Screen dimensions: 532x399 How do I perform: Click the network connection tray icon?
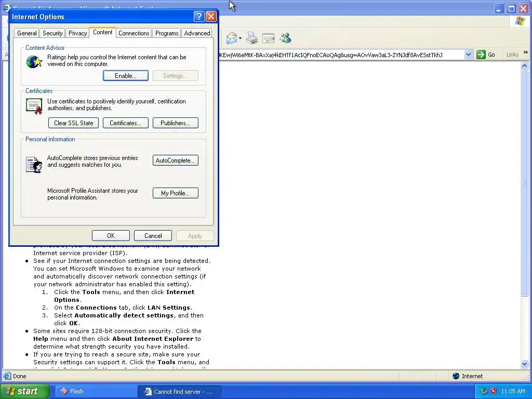(x=484, y=391)
